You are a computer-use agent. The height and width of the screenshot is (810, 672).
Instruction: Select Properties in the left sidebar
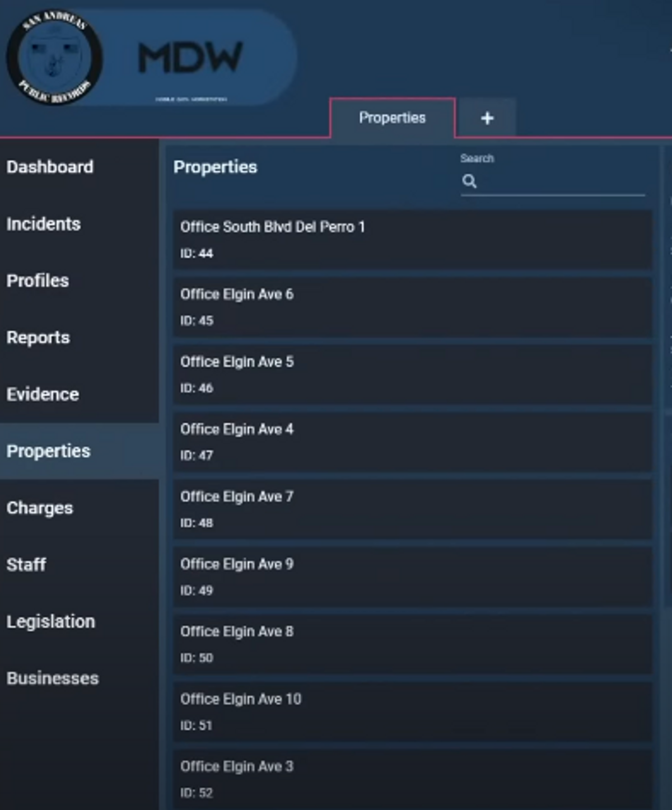48,451
